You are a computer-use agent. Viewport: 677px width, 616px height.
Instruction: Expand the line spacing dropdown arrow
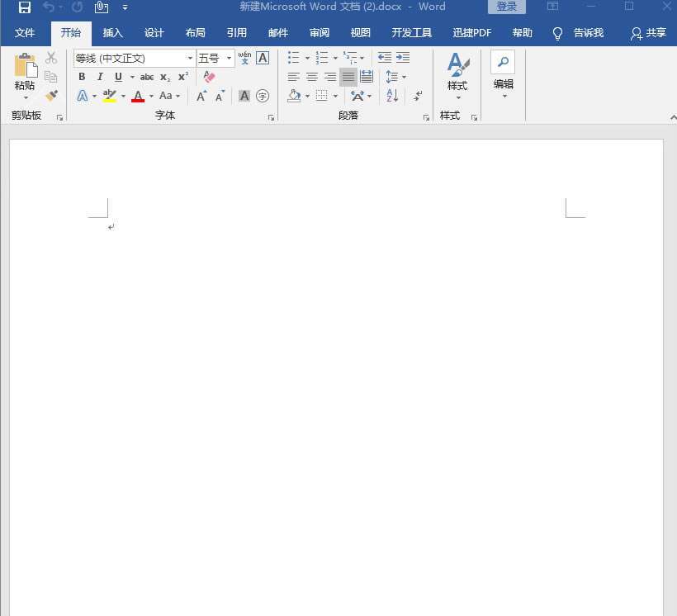point(404,77)
